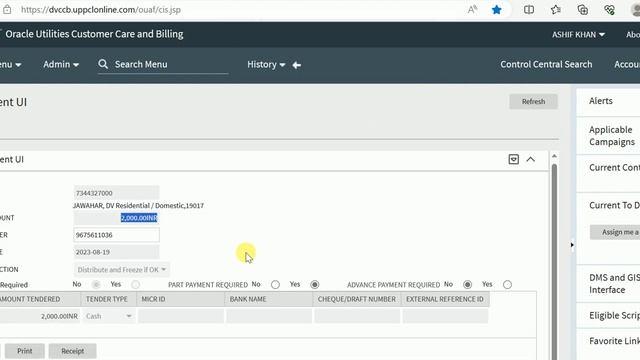640x360 pixels.
Task: Click the browser favorites star icon
Action: (496, 10)
